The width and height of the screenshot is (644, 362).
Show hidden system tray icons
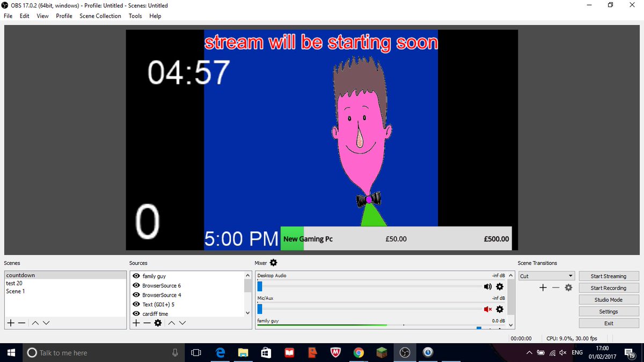(x=529, y=352)
